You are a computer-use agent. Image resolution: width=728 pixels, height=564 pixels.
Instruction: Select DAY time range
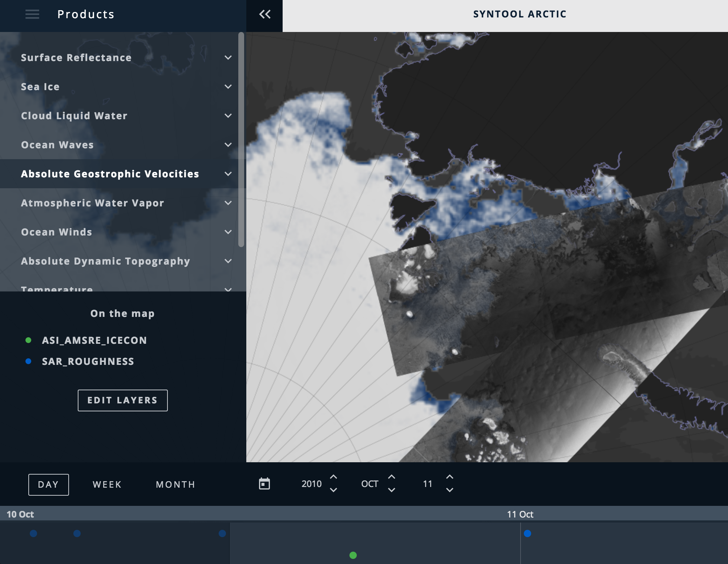click(x=49, y=484)
